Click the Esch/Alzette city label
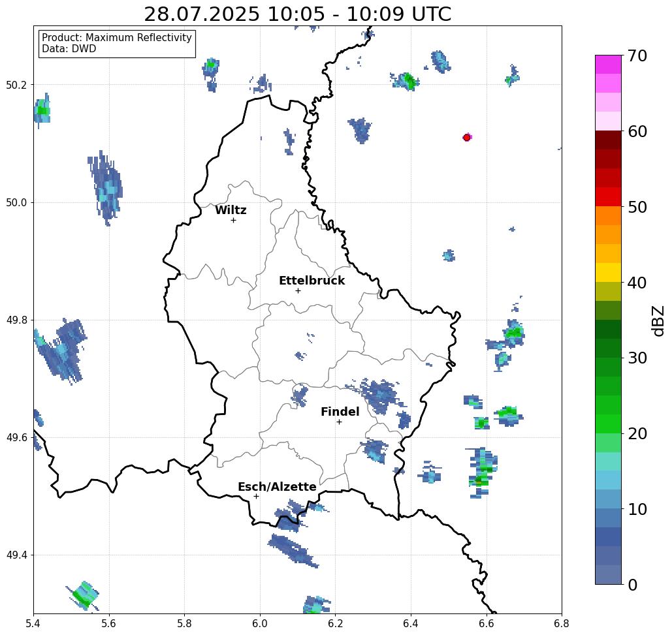 tap(277, 486)
